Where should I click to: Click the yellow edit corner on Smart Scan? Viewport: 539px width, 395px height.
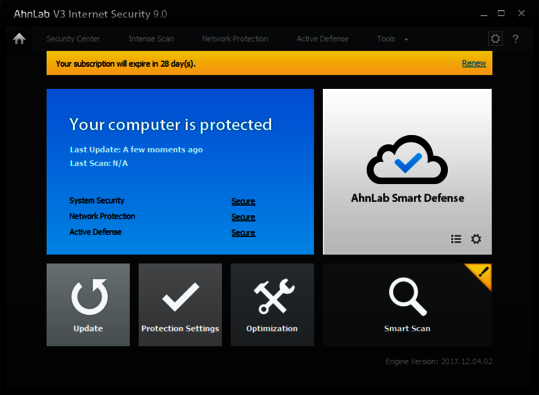pyautogui.click(x=482, y=274)
